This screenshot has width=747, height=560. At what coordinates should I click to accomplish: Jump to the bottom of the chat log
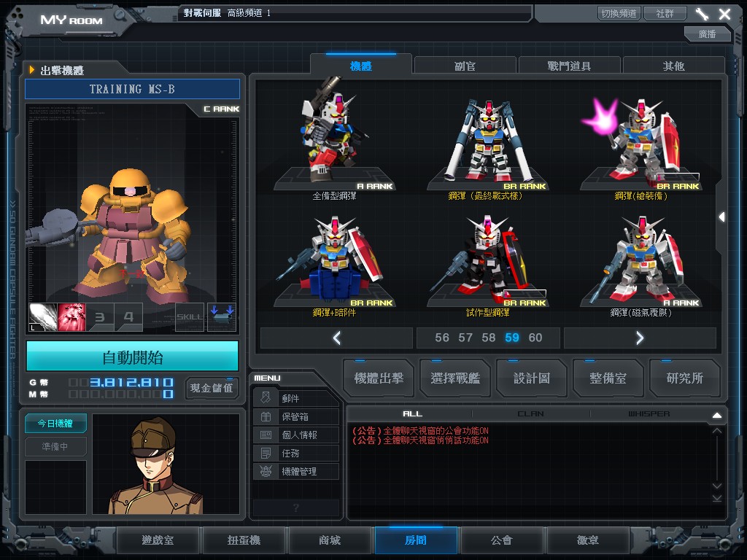[x=717, y=498]
